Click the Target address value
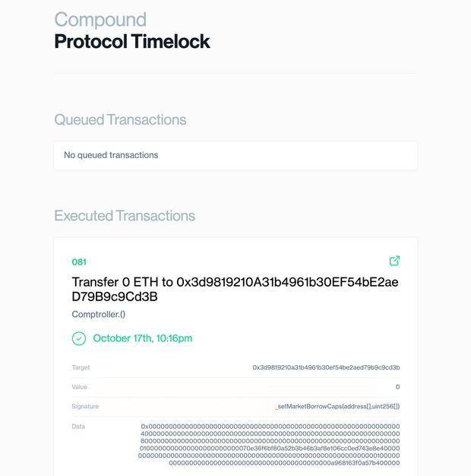 (x=326, y=367)
